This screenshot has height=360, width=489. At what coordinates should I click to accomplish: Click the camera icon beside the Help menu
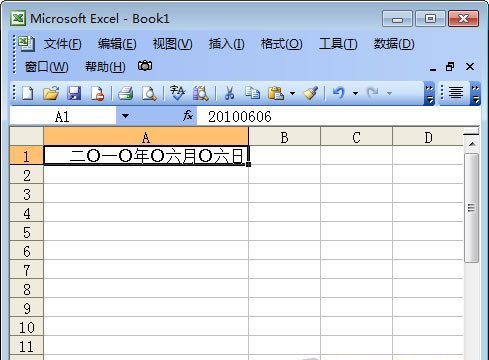tap(145, 66)
